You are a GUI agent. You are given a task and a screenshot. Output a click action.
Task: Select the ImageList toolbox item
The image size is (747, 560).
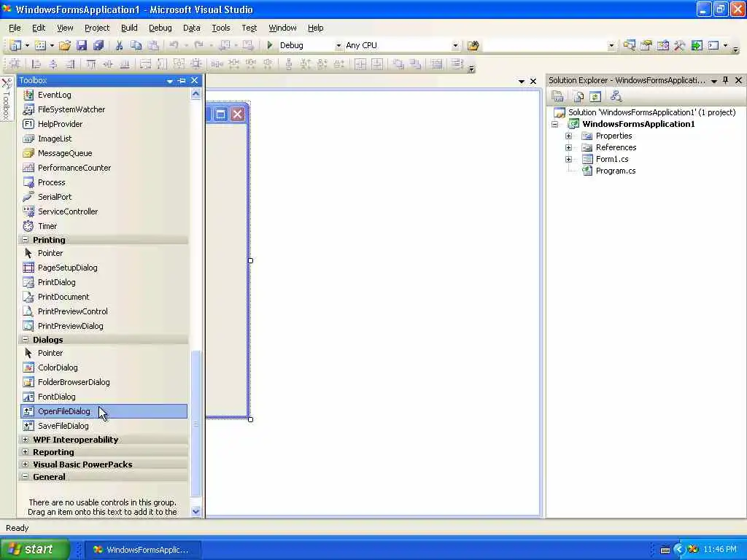coord(104,139)
